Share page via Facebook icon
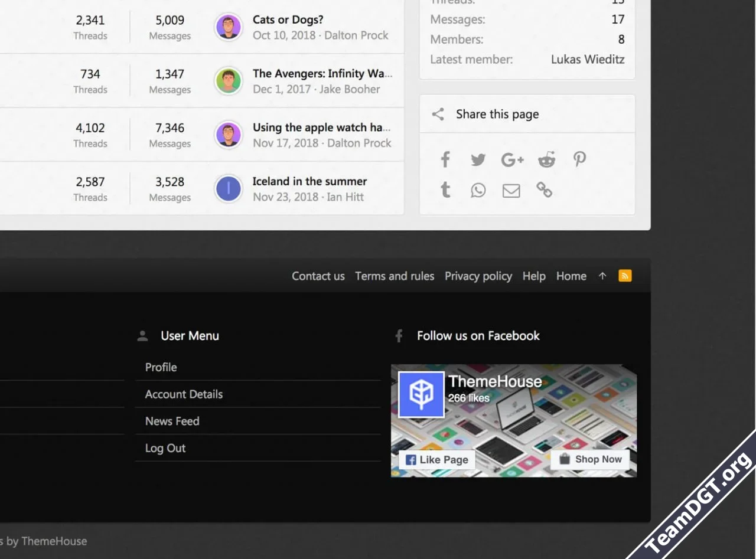The height and width of the screenshot is (559, 756). tap(445, 159)
